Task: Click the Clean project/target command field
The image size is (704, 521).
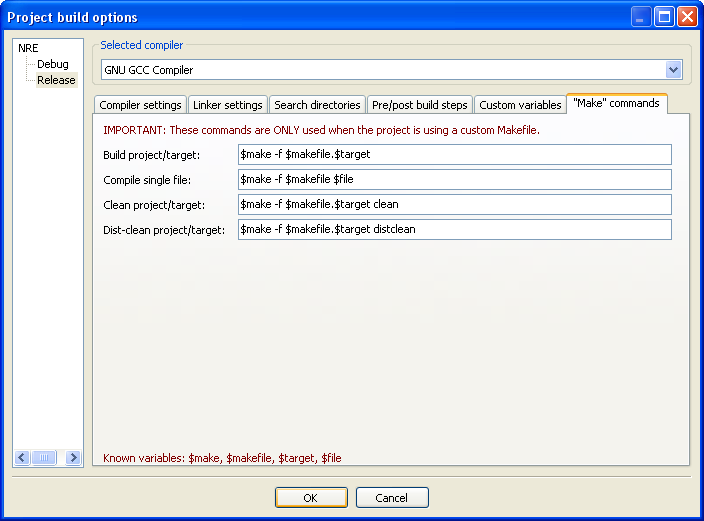Action: 454,205
